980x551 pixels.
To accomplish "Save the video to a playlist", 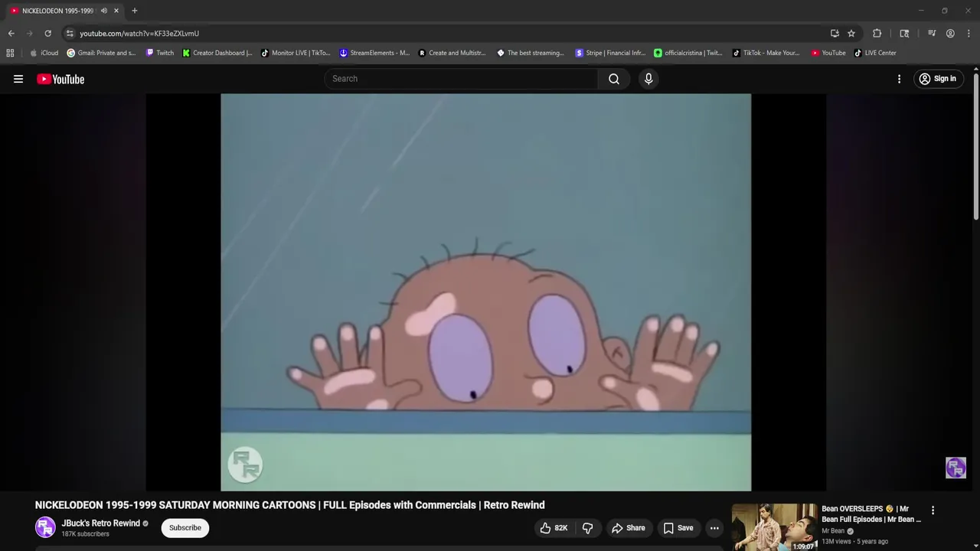I will 678,528.
